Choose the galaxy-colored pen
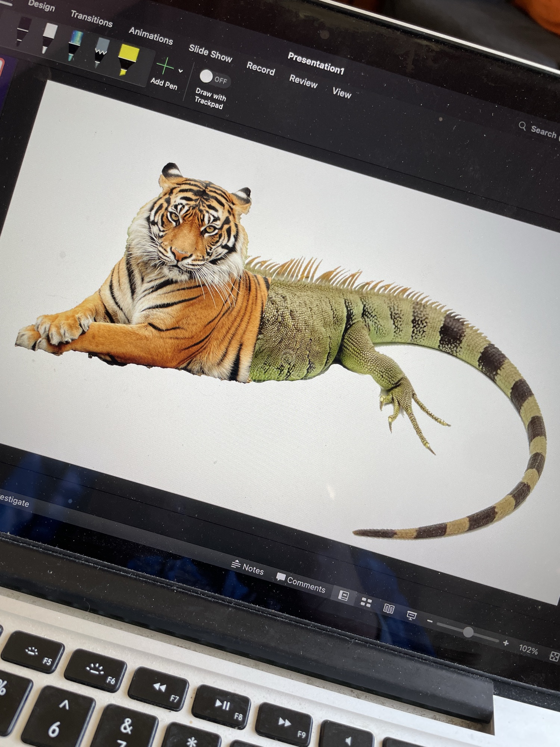 click(75, 44)
